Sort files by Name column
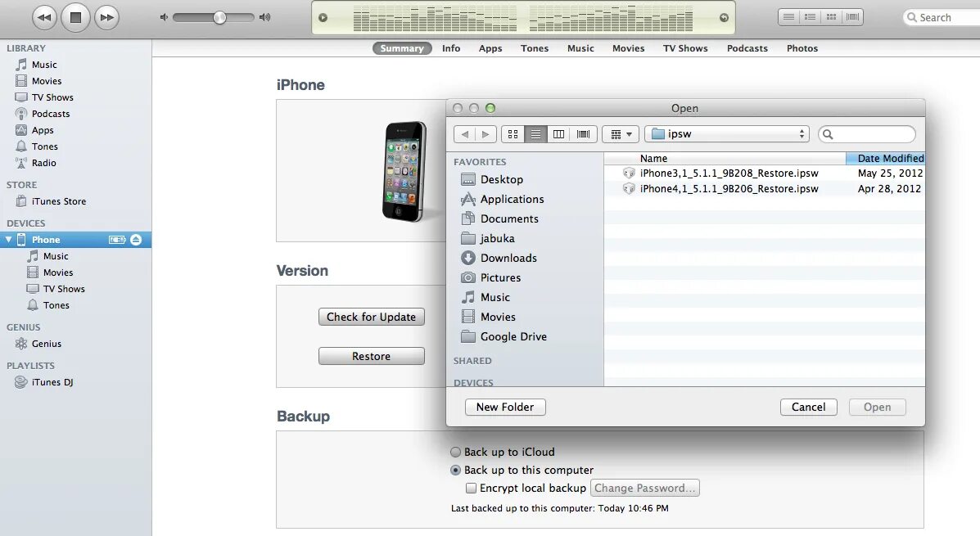Image resolution: width=980 pixels, height=536 pixels. tap(725, 159)
